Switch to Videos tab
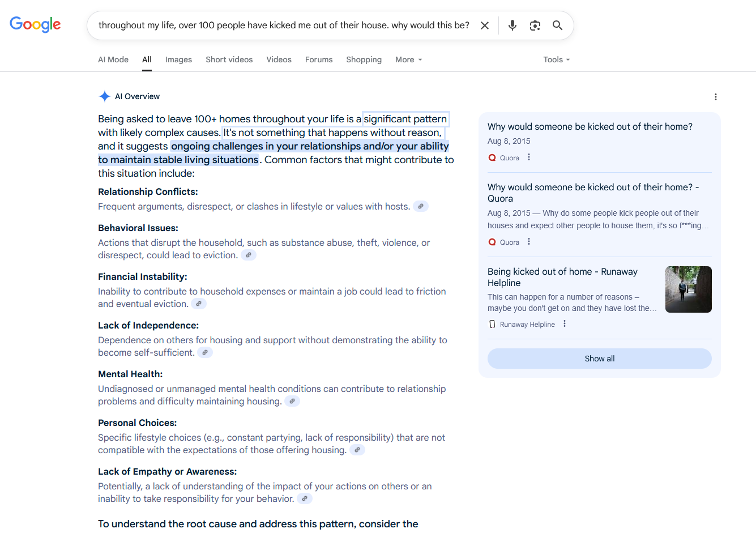Screen dimensions: 756x533 click(279, 59)
